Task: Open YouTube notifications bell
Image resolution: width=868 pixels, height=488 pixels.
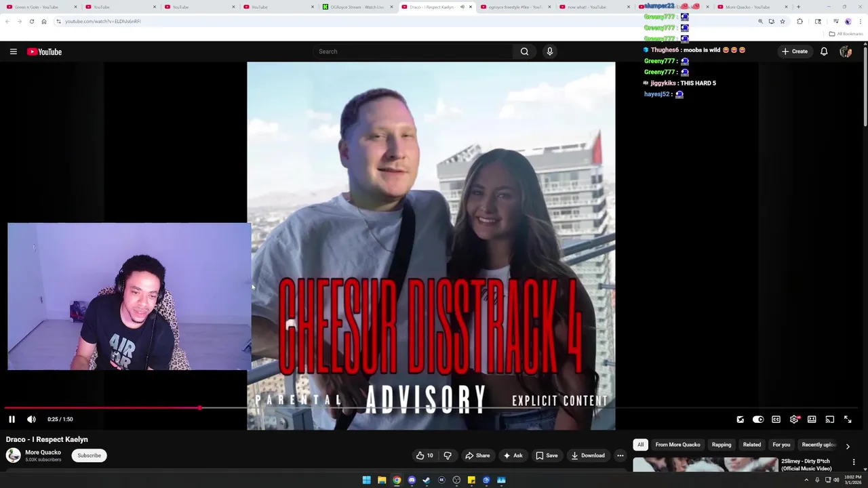Action: click(824, 52)
